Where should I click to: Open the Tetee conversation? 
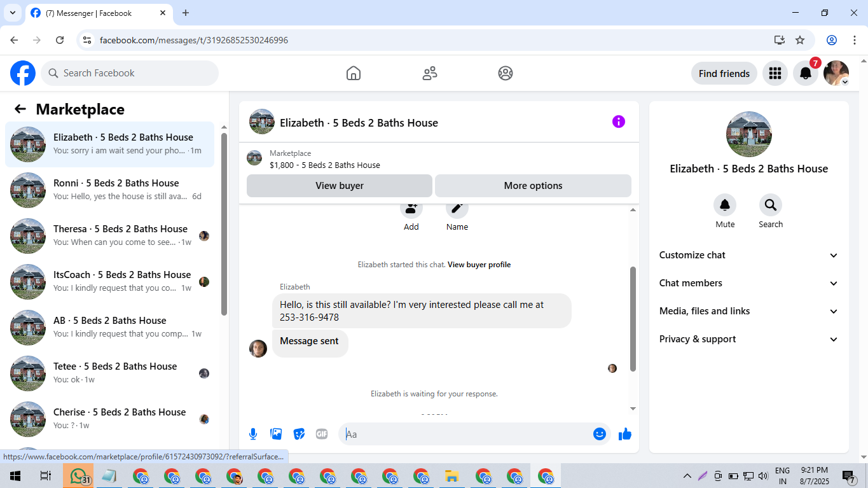coord(109,373)
